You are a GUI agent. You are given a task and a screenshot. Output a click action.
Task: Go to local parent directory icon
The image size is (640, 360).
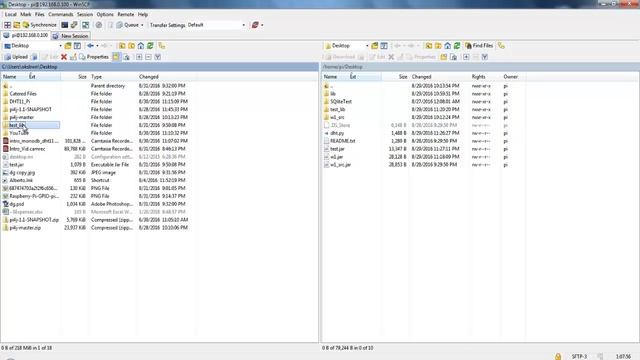click(122, 46)
